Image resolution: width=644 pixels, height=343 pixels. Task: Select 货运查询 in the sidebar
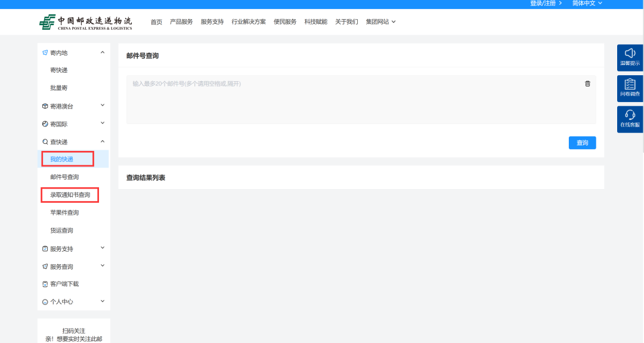pos(61,230)
